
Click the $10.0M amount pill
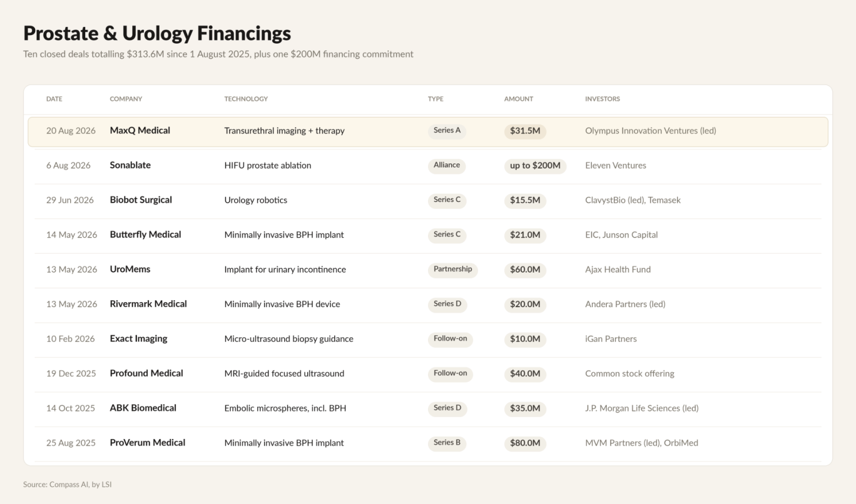point(525,339)
